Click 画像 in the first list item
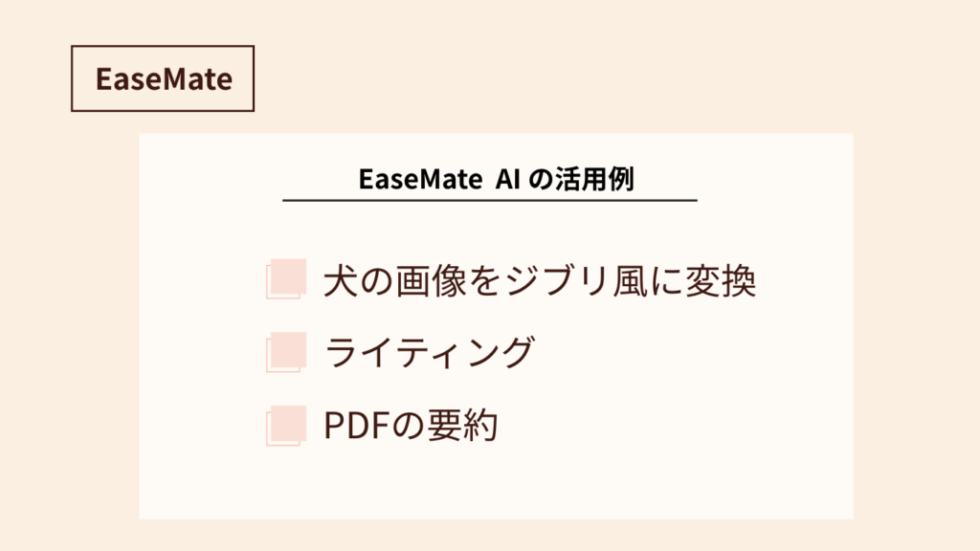 (431, 280)
